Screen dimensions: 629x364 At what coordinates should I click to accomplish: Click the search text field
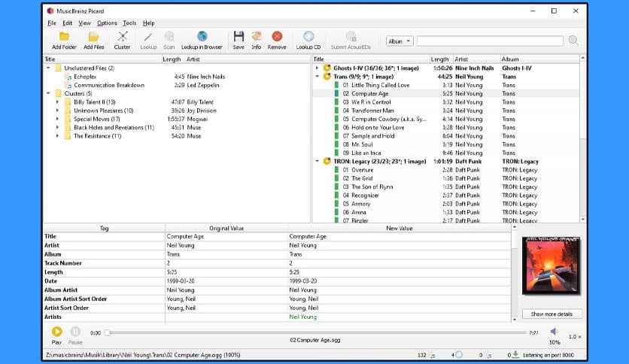click(x=490, y=41)
